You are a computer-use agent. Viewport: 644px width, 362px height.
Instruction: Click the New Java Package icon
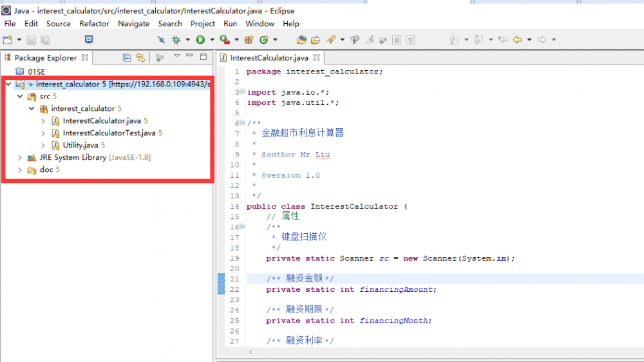coord(249,39)
